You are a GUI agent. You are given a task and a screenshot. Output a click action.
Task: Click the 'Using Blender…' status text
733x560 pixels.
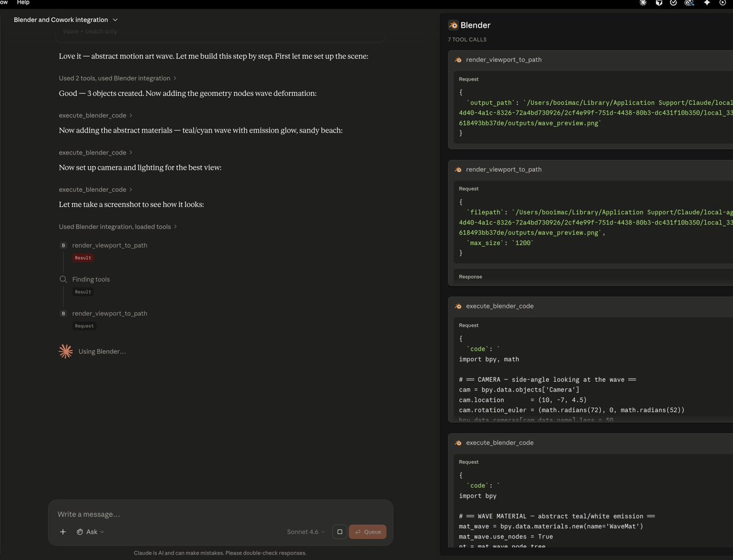pyautogui.click(x=102, y=352)
